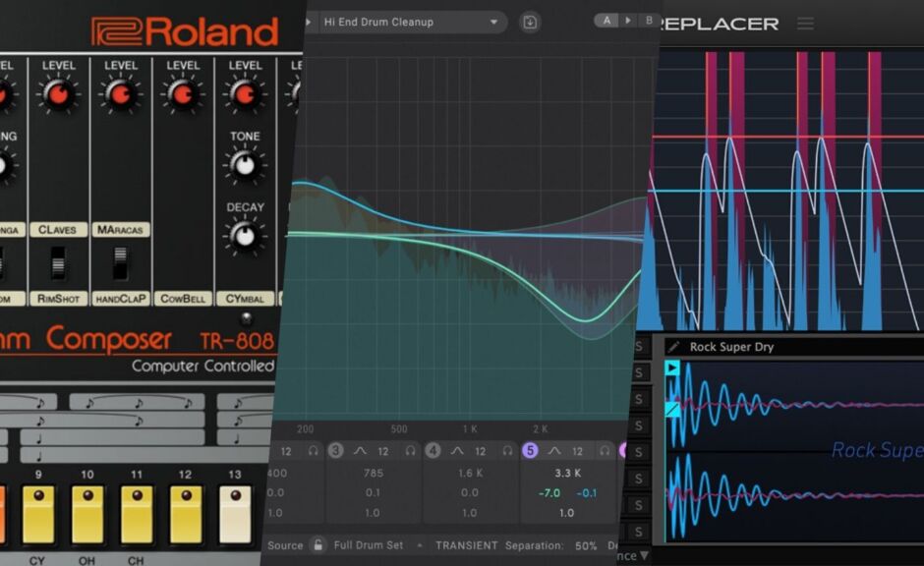Click the save preset icon beside the preset name
Screen dimensions: 924x566
point(530,23)
